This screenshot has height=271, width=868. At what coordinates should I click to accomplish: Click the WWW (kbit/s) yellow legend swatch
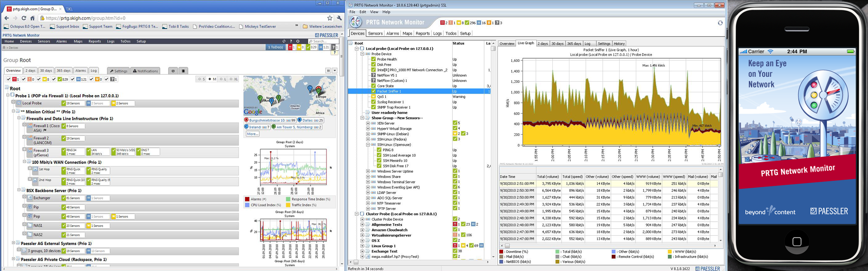click(670, 252)
